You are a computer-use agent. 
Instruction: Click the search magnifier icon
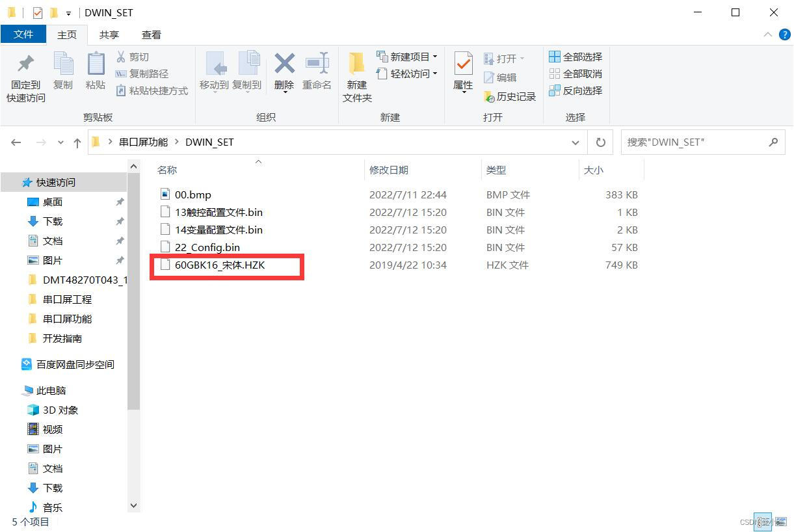pos(773,142)
